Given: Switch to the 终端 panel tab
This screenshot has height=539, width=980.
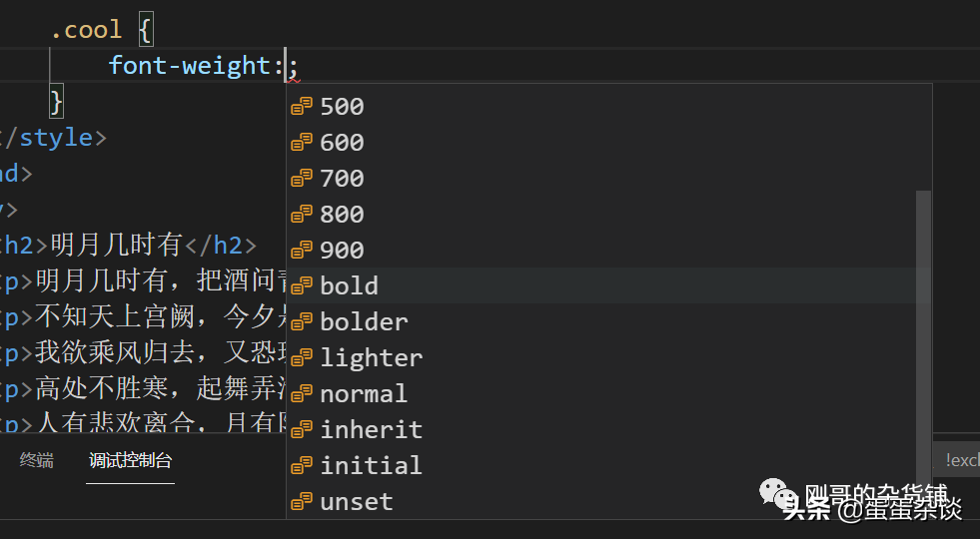Looking at the screenshot, I should click(37, 460).
